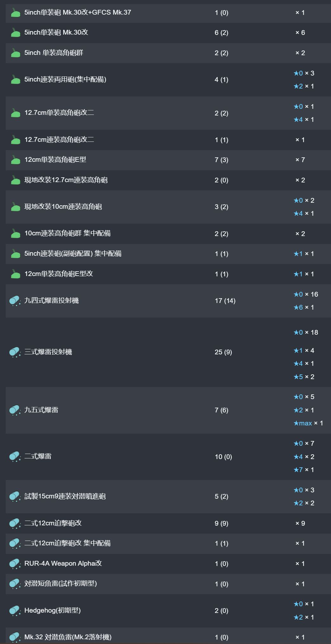The image size is (331, 644).
Task: Click the ★4 × 1 entry for 12.7cm単装高角砲改二
Action: (304, 120)
